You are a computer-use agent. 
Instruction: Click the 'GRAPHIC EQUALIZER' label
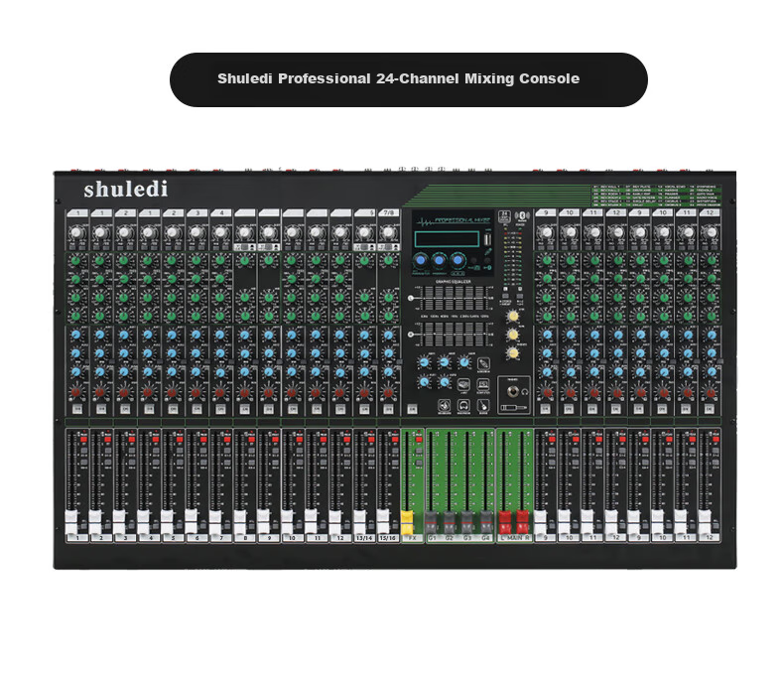click(453, 282)
